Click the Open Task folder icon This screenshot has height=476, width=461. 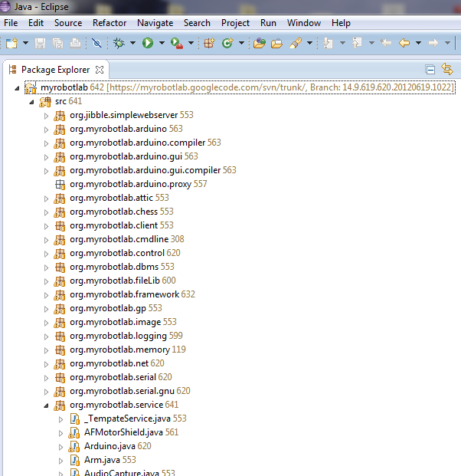(x=276, y=44)
